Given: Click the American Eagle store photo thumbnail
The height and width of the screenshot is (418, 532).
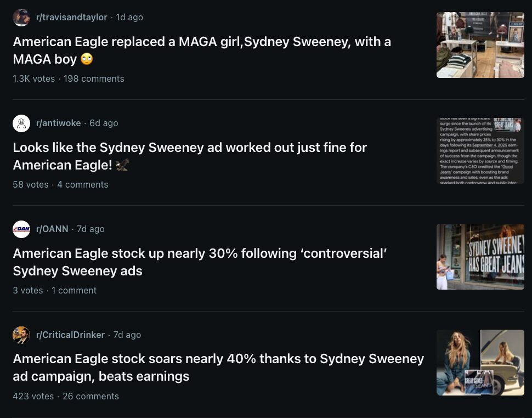Looking at the screenshot, I should (x=480, y=45).
